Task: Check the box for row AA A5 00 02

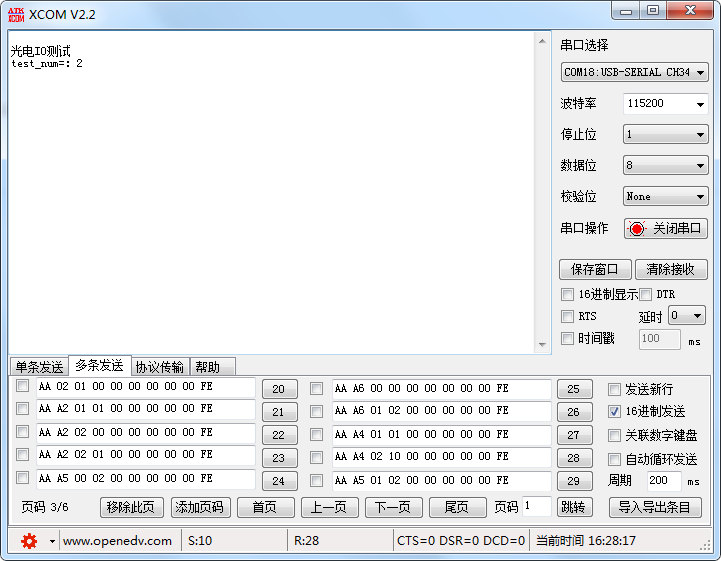Action: pyautogui.click(x=22, y=478)
